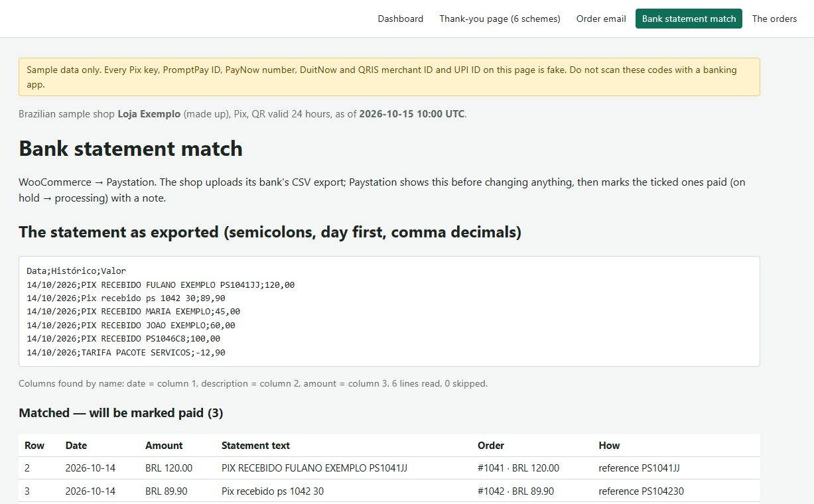Click the reference PS104230 cell

click(x=641, y=491)
